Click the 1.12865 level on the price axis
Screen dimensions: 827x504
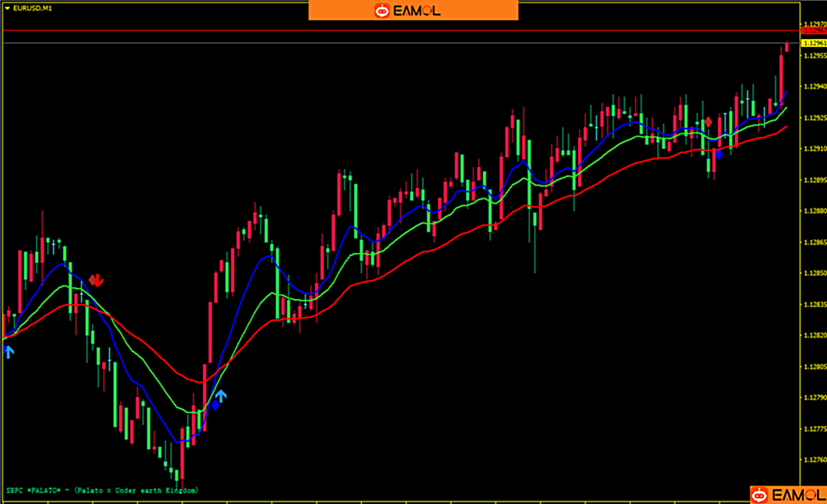[815, 242]
